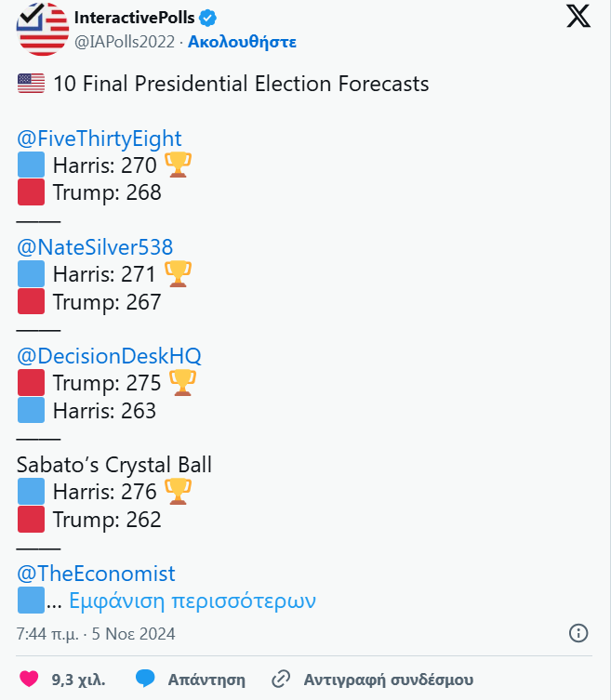611x700 pixels.
Task: Click Αντιγραφή συνδέσμου copy link text
Action: 389,680
